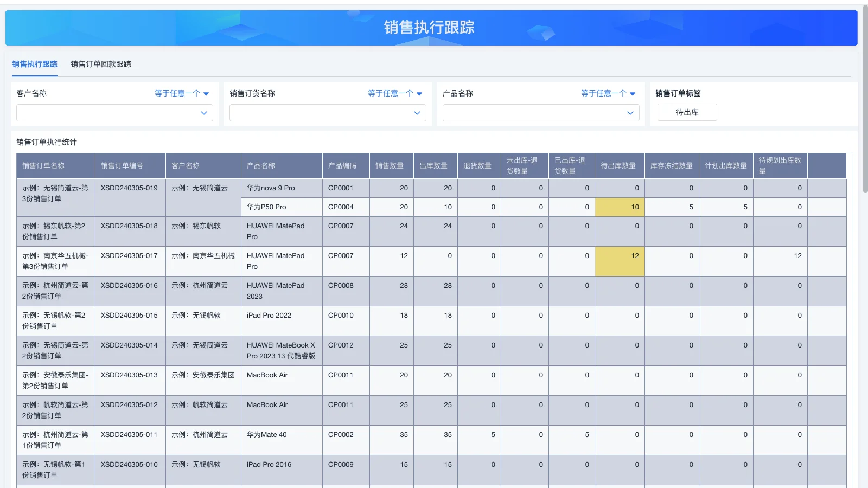This screenshot has width=868, height=488.
Task: Click the 销售数量 column header
Action: 392,165
